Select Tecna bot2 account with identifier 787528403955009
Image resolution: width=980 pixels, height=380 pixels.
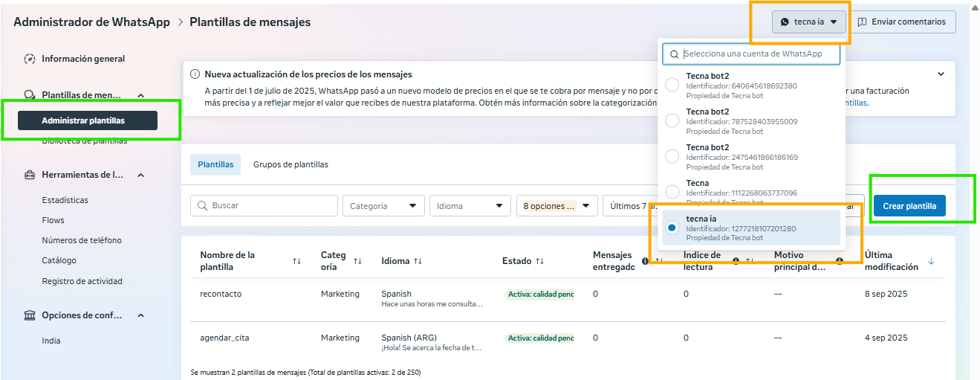coord(672,121)
